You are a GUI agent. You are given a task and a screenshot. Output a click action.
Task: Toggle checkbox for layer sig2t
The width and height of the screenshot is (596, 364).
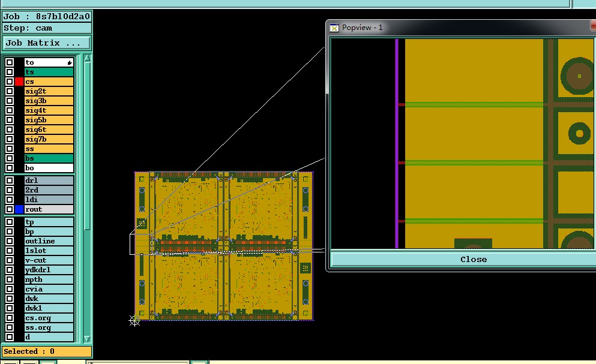pos(10,91)
